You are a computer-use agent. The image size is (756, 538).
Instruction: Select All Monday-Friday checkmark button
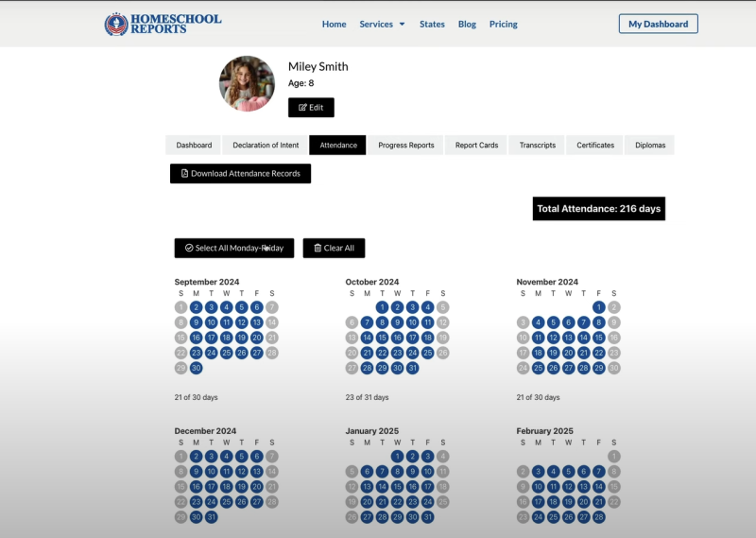(233, 248)
